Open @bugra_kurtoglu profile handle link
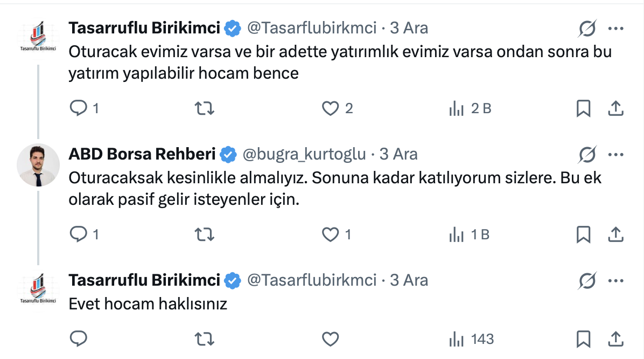The image size is (644, 359). point(305,155)
